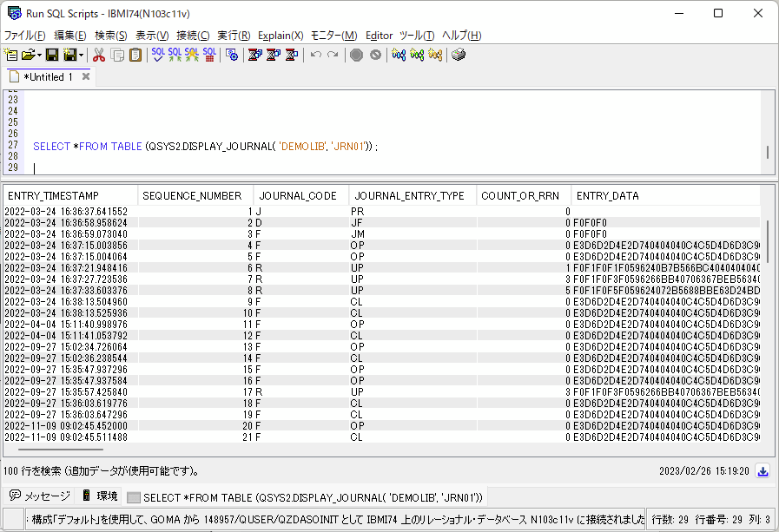Click the editor vertical scrollbar thumb
The width and height of the screenshot is (779, 532).
(x=768, y=153)
